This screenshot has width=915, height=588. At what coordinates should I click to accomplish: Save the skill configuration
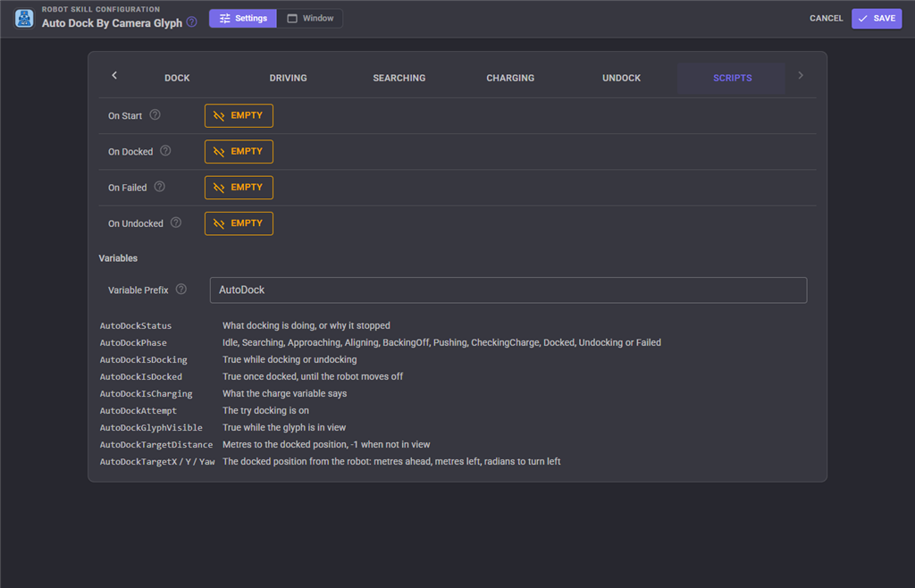877,18
